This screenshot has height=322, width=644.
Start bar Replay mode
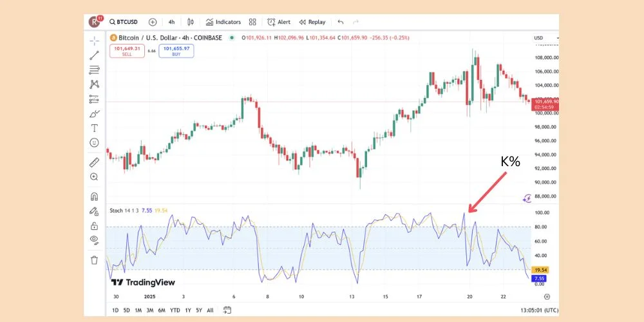pyautogui.click(x=312, y=22)
